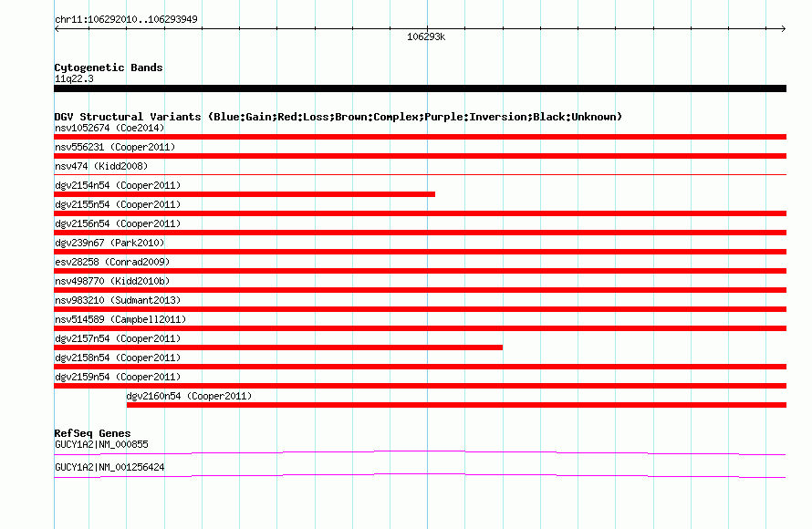Click the 106293k ruler tick label

426,36
